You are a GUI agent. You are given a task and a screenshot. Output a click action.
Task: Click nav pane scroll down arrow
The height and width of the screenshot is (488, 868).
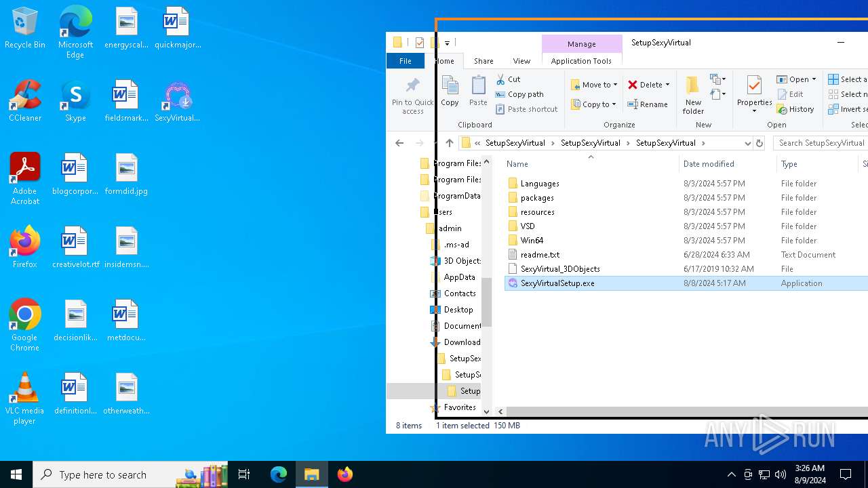pos(486,411)
